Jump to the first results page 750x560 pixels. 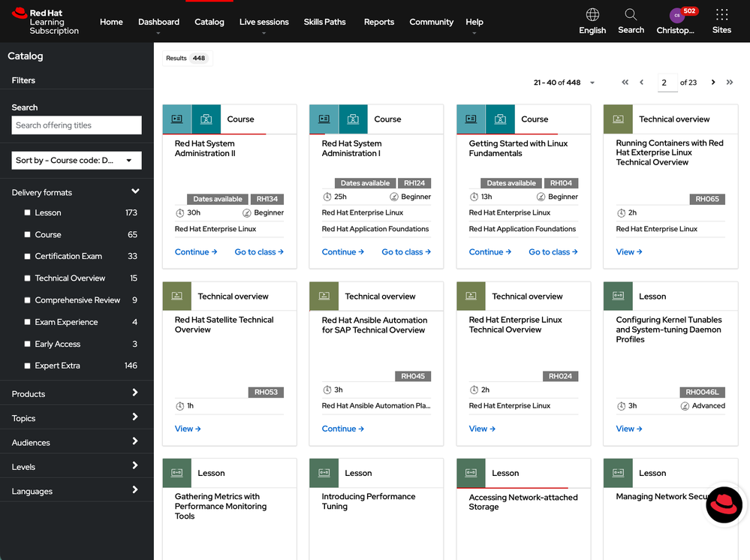pos(625,83)
